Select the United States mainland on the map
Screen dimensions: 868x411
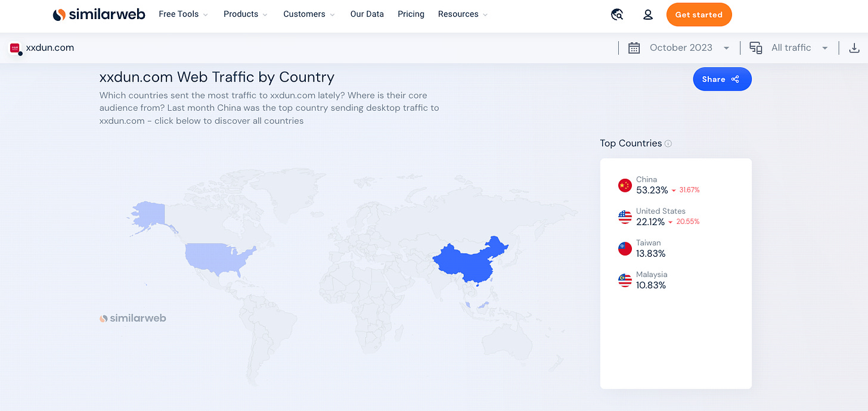click(x=218, y=258)
